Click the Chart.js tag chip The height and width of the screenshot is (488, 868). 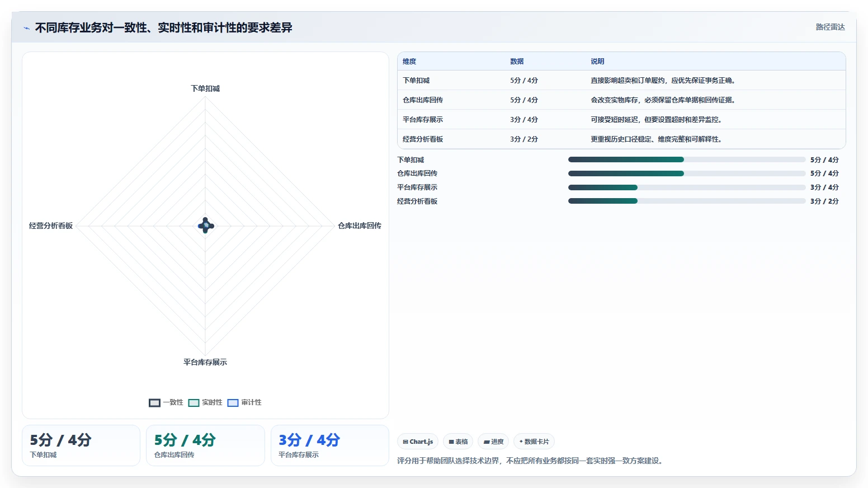pos(418,442)
